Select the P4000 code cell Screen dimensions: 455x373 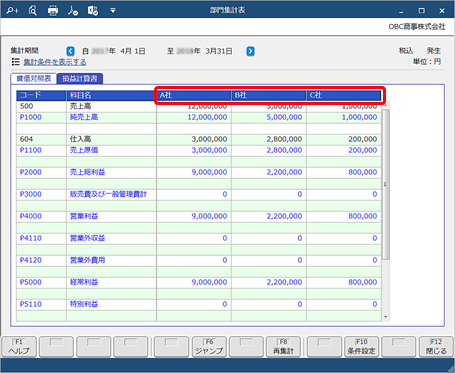click(x=41, y=216)
